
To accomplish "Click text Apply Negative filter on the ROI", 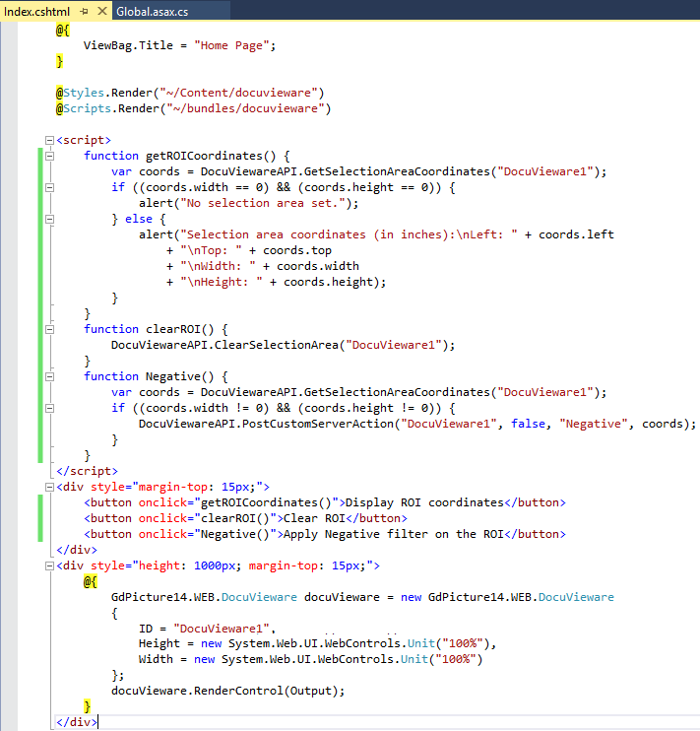I will pos(394,534).
